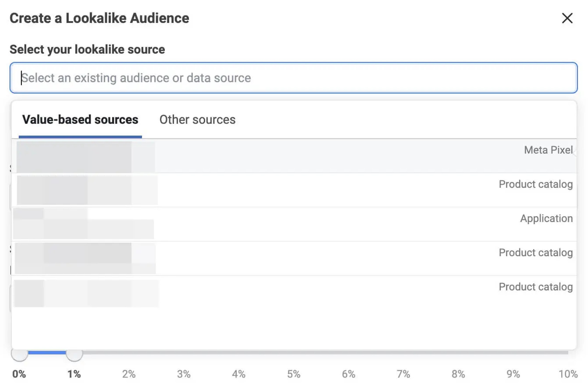This screenshot has height=392, width=588.
Task: Click the 7% audience size label
Action: (x=403, y=374)
